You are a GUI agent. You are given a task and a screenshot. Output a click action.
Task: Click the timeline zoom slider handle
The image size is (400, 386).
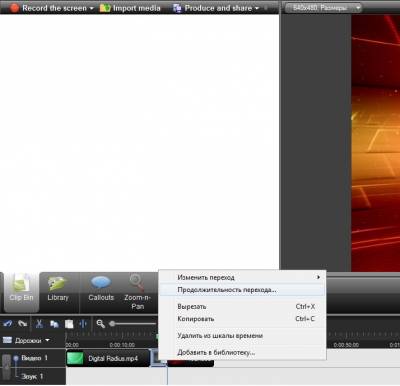pyautogui.click(x=112, y=324)
